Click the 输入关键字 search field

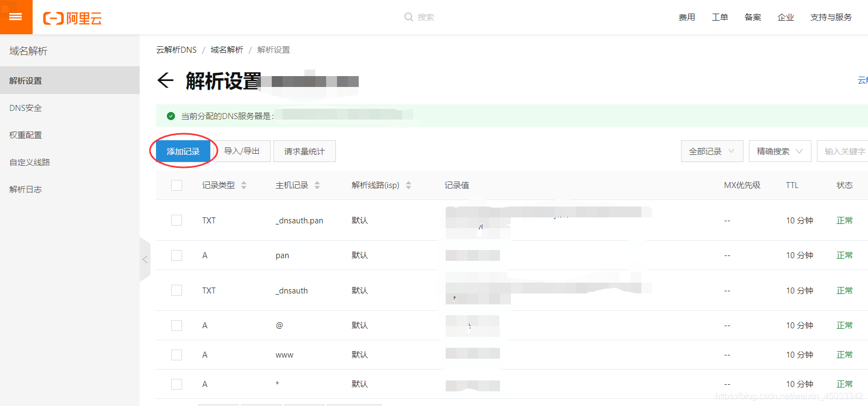[x=842, y=151]
